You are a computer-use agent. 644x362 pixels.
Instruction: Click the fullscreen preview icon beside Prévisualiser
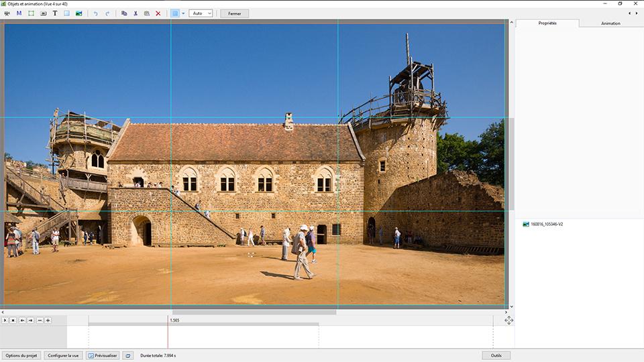pyautogui.click(x=128, y=355)
